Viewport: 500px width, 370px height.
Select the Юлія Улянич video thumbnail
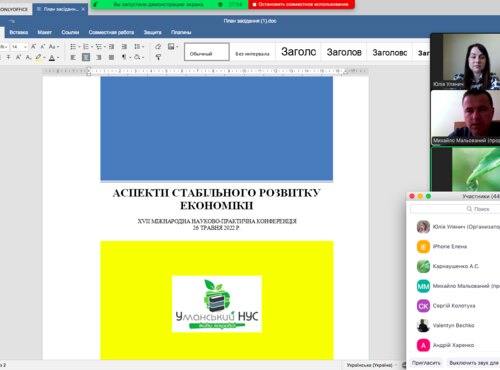(465, 61)
